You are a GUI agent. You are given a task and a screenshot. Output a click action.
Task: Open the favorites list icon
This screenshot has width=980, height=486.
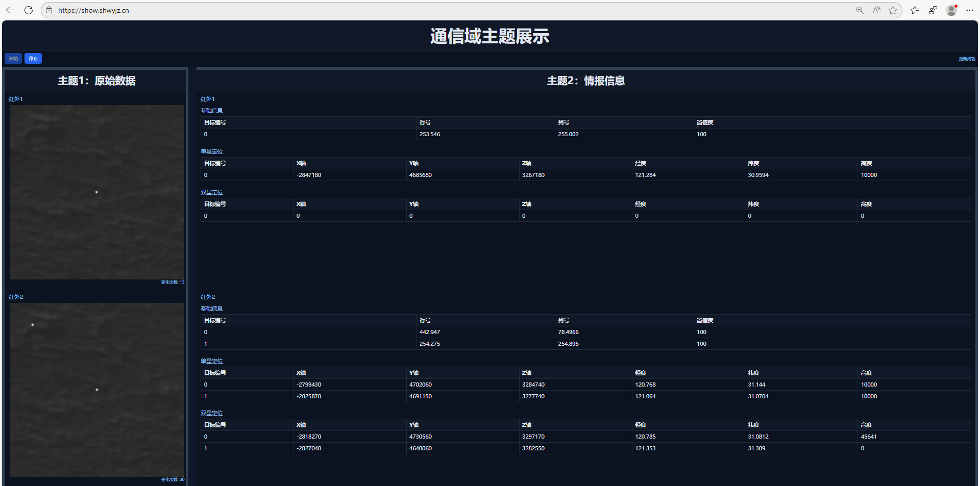(x=915, y=10)
